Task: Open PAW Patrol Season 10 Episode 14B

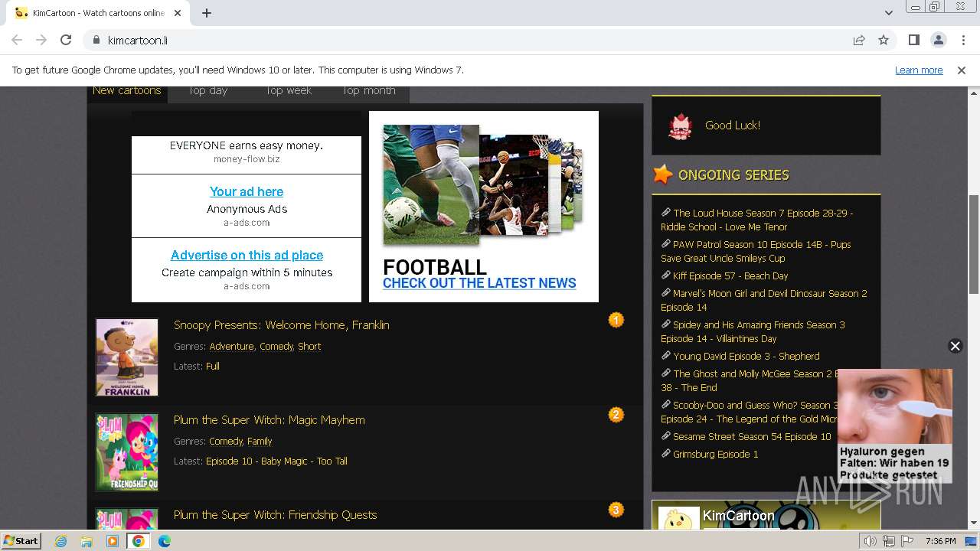Action: coord(756,252)
